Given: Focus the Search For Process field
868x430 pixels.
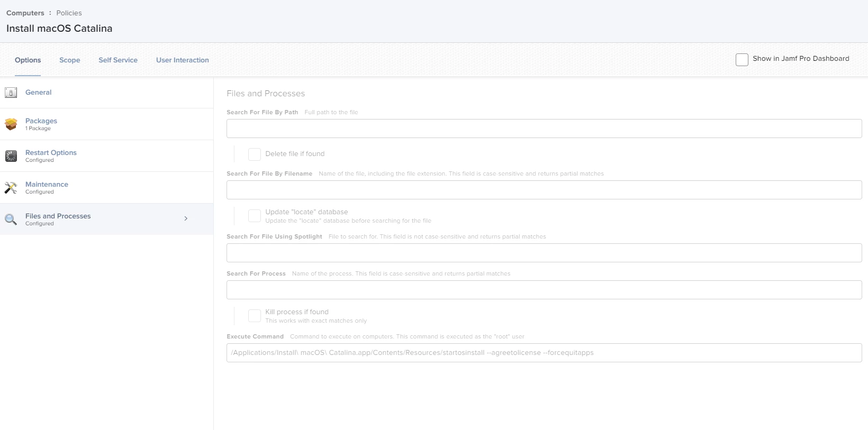Looking at the screenshot, I should (x=544, y=290).
